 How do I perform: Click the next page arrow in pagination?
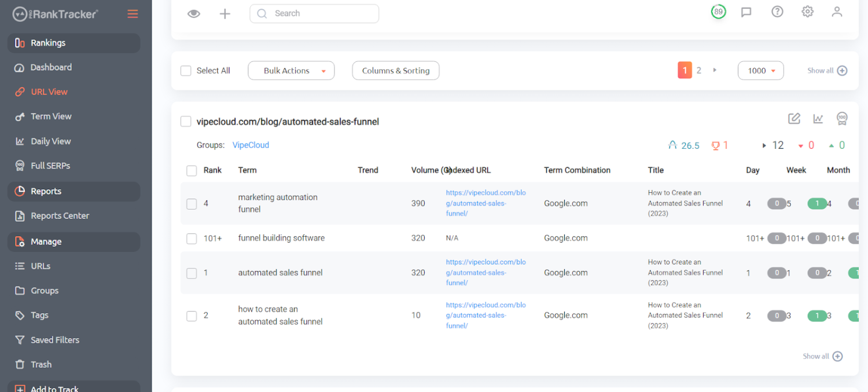[715, 70]
